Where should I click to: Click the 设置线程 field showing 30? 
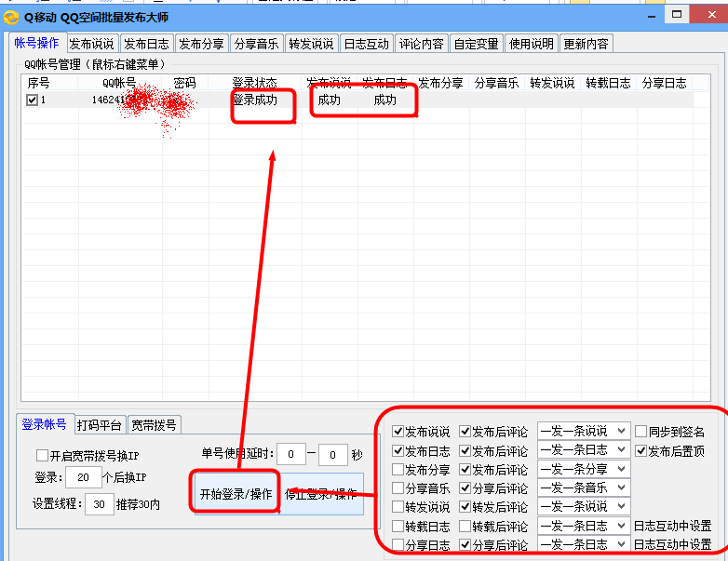[99, 504]
